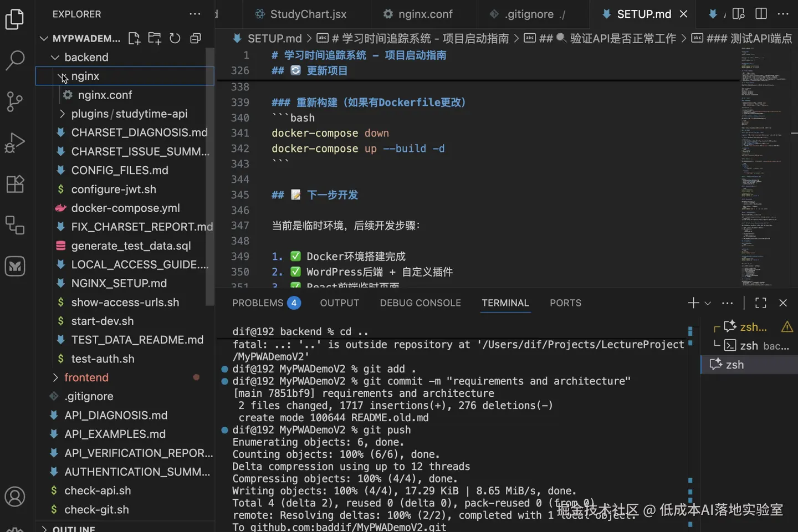
Task: Open CONFIG_FILES.md file
Action: tap(120, 170)
